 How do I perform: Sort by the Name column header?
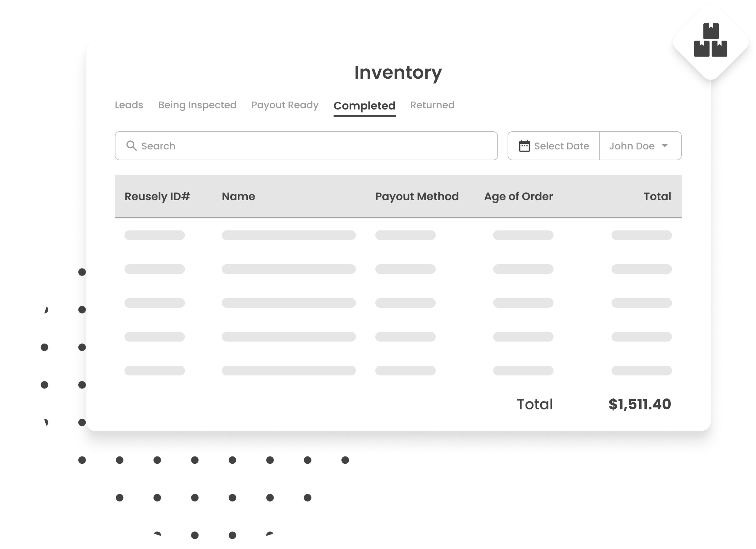(238, 197)
